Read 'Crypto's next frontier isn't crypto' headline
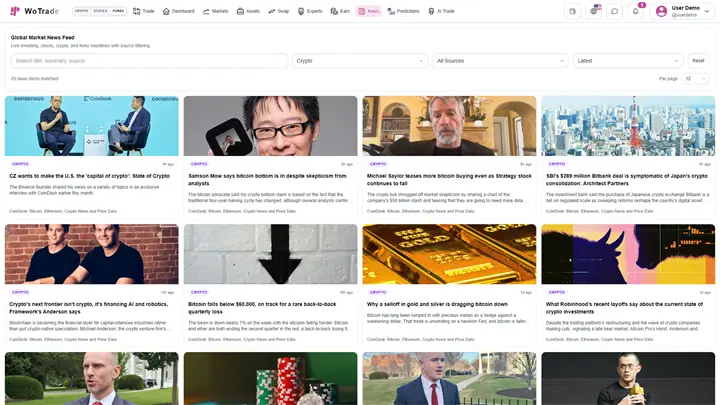720x405 pixels. (89, 308)
